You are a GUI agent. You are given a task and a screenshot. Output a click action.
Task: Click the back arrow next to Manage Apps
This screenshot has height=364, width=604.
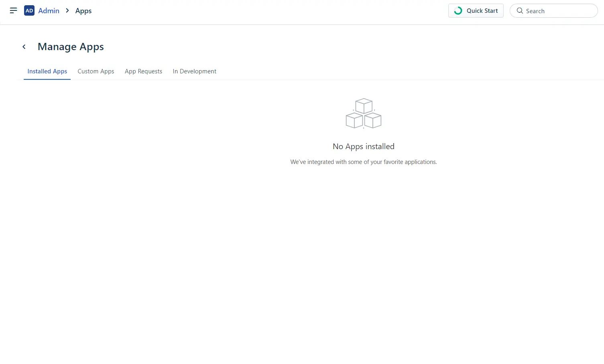24,47
